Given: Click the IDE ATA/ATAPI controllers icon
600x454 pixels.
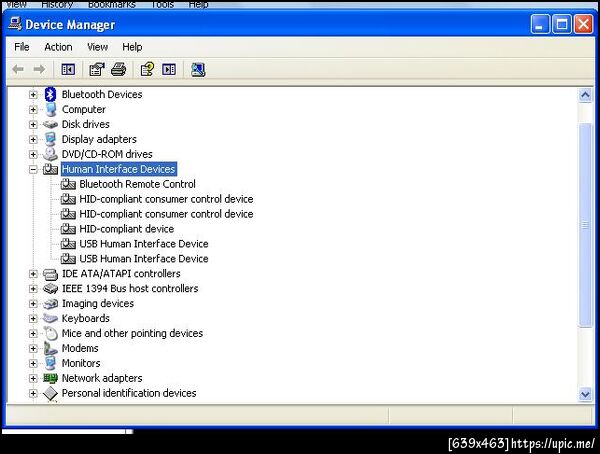Looking at the screenshot, I should [50, 274].
